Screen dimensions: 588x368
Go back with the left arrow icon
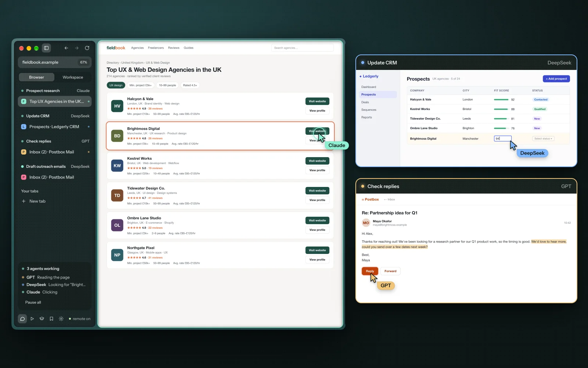66,48
